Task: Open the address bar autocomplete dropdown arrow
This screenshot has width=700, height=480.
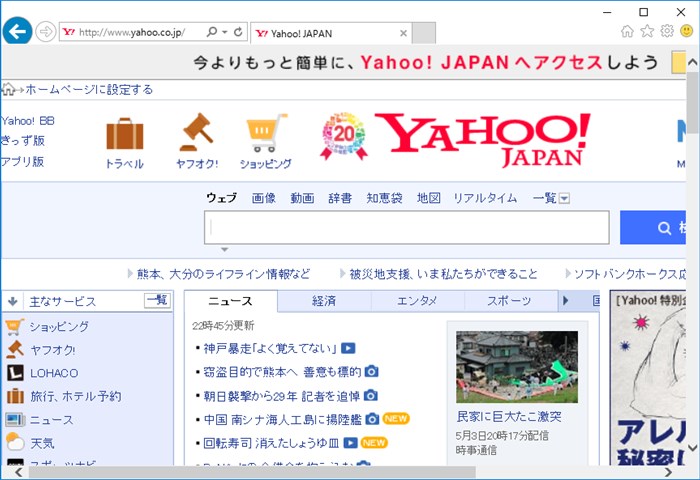Action: [x=225, y=32]
